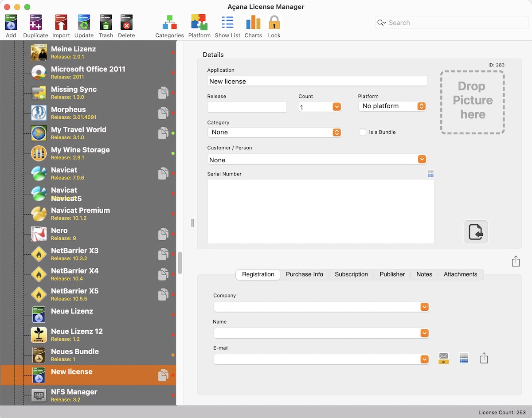
Task: Switch to Subscription tab
Action: pyautogui.click(x=352, y=274)
